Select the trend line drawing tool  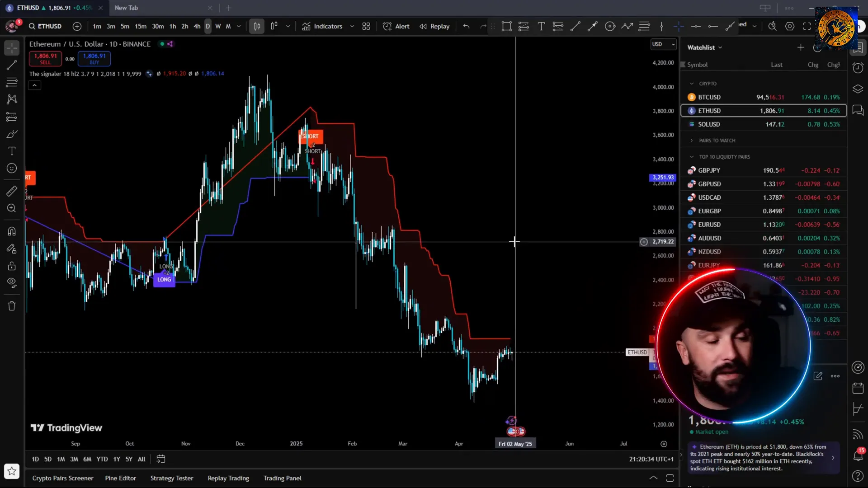click(12, 65)
